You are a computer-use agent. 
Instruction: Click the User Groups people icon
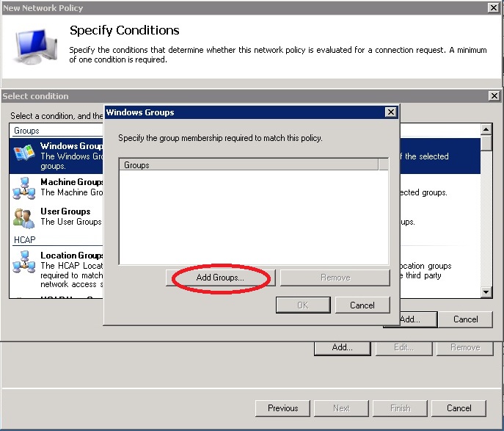24,217
